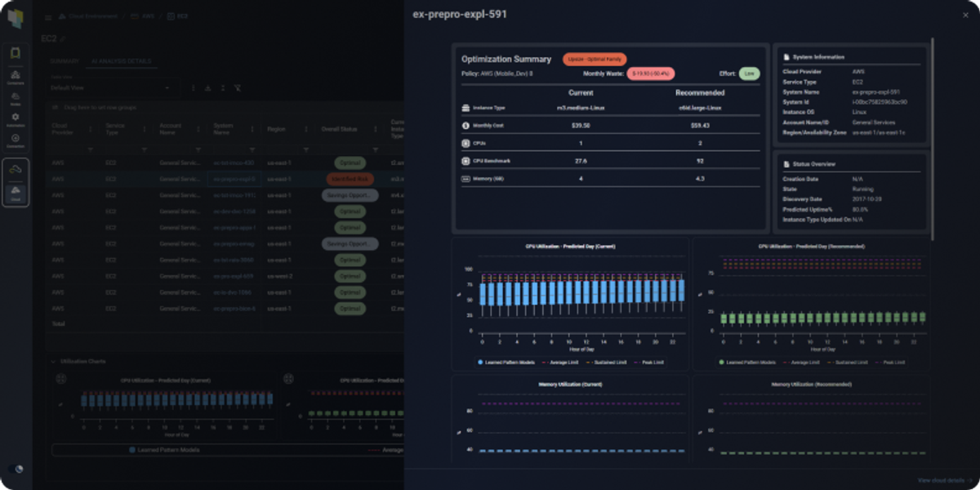Open the Containers section in sidebar
The height and width of the screenshot is (490, 980).
pos(16,77)
